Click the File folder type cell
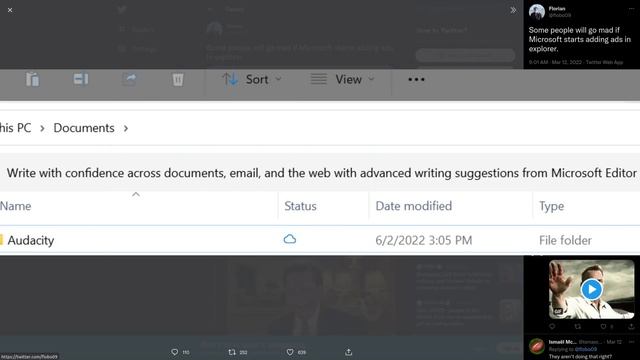Screen dimensions: 640x360 [565, 240]
